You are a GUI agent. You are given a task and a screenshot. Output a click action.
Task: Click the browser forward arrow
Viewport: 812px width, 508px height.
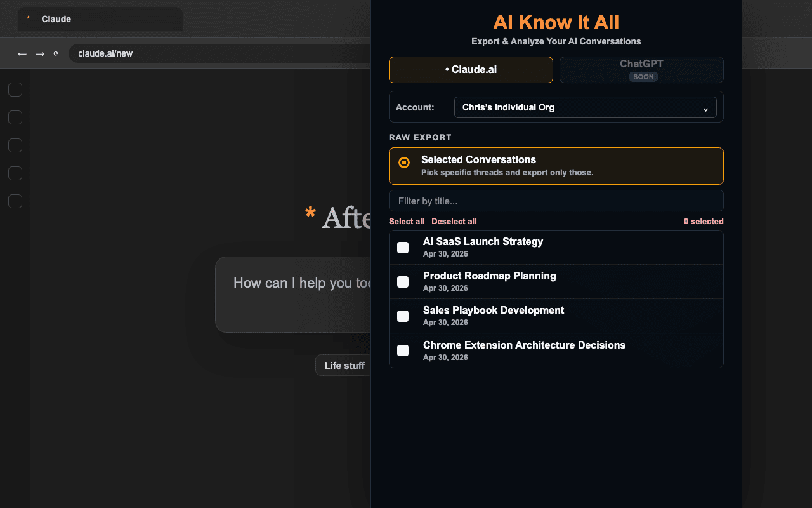tap(40, 54)
